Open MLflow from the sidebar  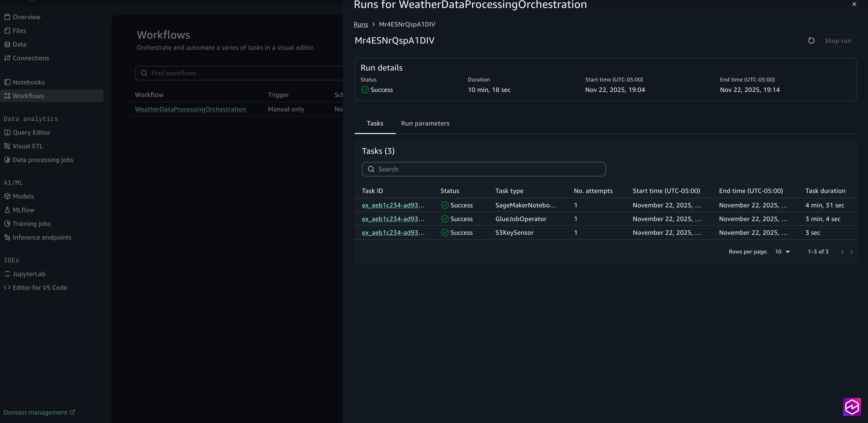tap(23, 210)
